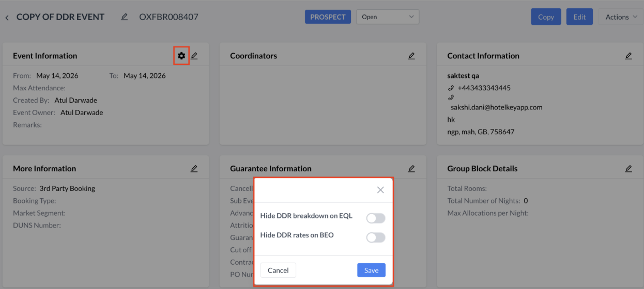644x289 pixels.
Task: Save the DDR settings
Action: tap(371, 270)
